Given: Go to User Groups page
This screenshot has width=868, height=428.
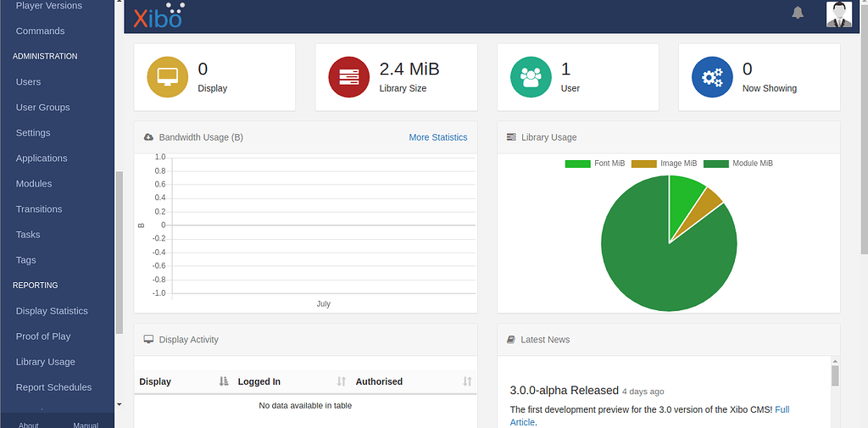Looking at the screenshot, I should [42, 108].
